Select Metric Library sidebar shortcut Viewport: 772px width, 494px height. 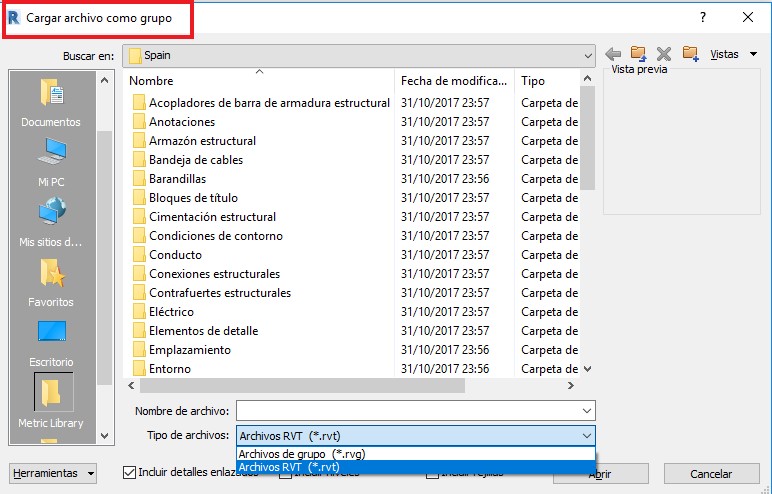click(x=51, y=401)
